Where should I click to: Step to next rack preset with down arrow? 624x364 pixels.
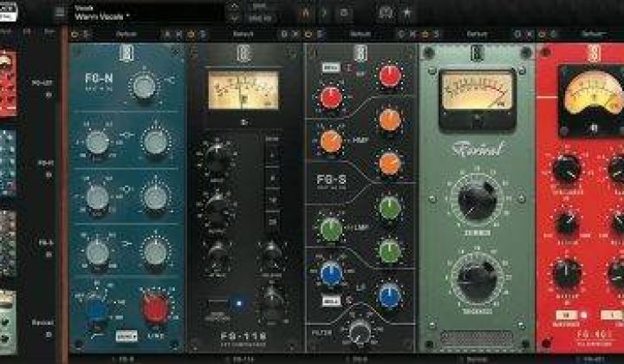coord(234,18)
